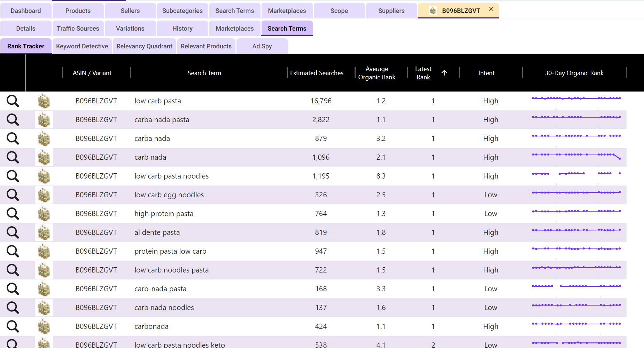Sort by Latest Rank column header

pyautogui.click(x=423, y=73)
